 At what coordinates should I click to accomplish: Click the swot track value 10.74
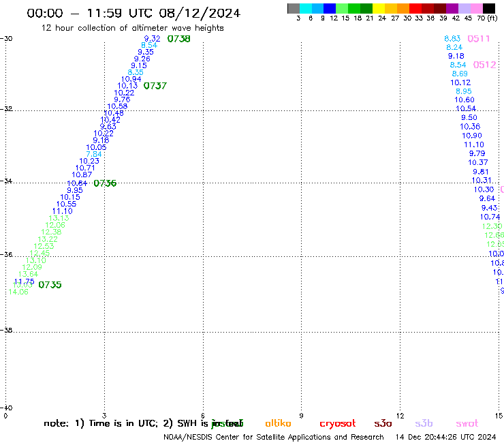tap(490, 217)
